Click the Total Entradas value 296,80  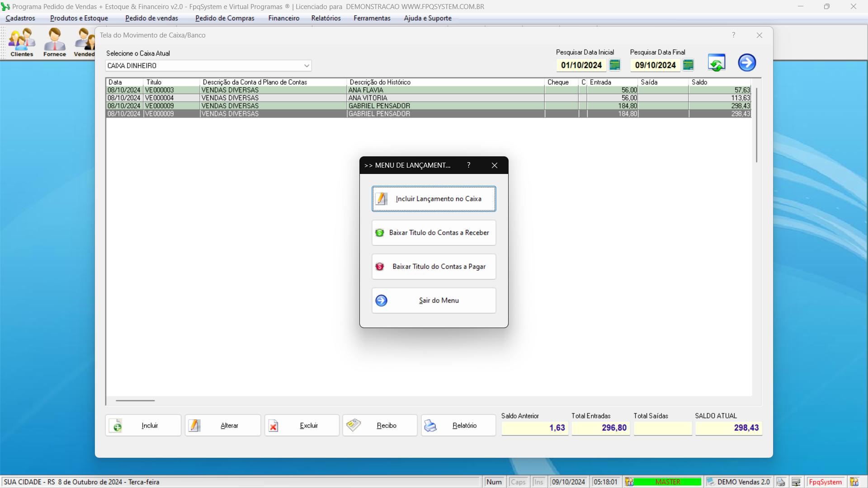click(x=600, y=428)
